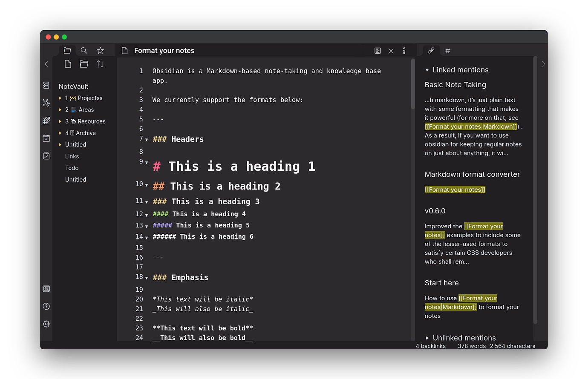Collapse the left sidebar with the arrow
Screen dimensions: 588x379
coord(46,64)
